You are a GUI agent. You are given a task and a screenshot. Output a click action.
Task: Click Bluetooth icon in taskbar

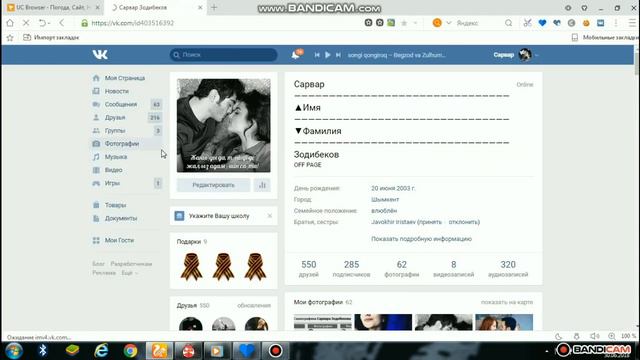[42, 351]
